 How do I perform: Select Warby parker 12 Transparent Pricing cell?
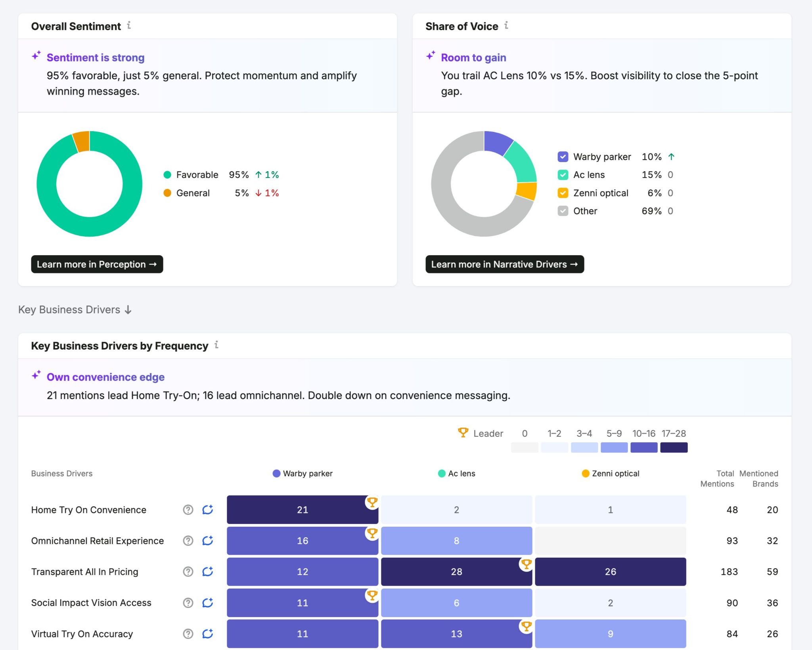303,572
